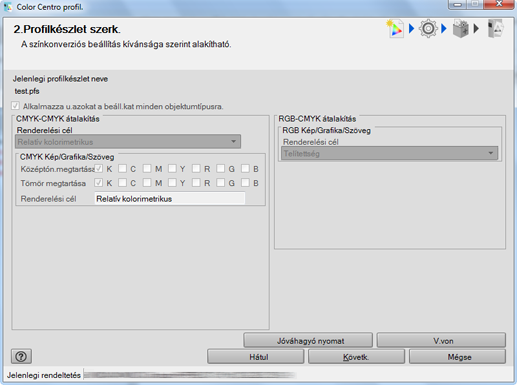Click the test.pfs profile set name
Viewport: 517px width, 385px height.
pyautogui.click(x=27, y=91)
